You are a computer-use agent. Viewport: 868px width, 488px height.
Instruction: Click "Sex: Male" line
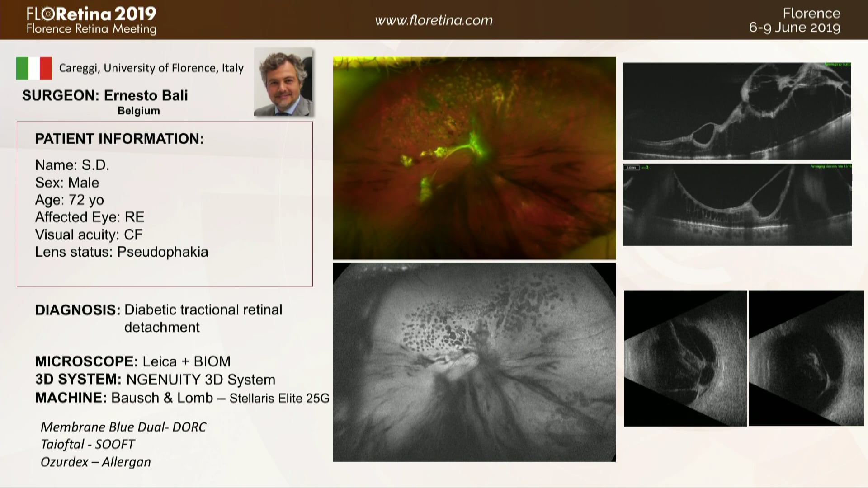coord(67,183)
